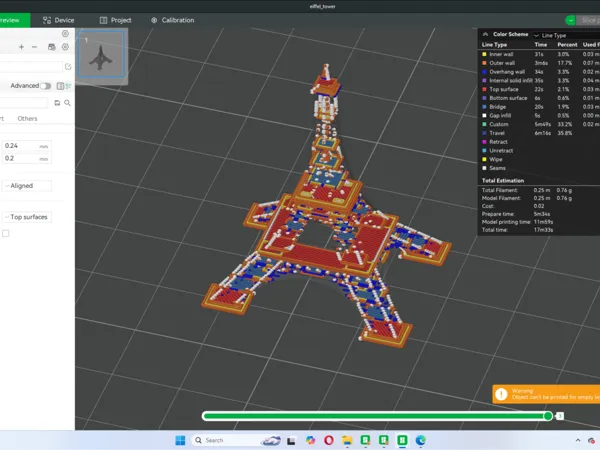Click the Time column header
The width and height of the screenshot is (600, 450).
(x=541, y=45)
